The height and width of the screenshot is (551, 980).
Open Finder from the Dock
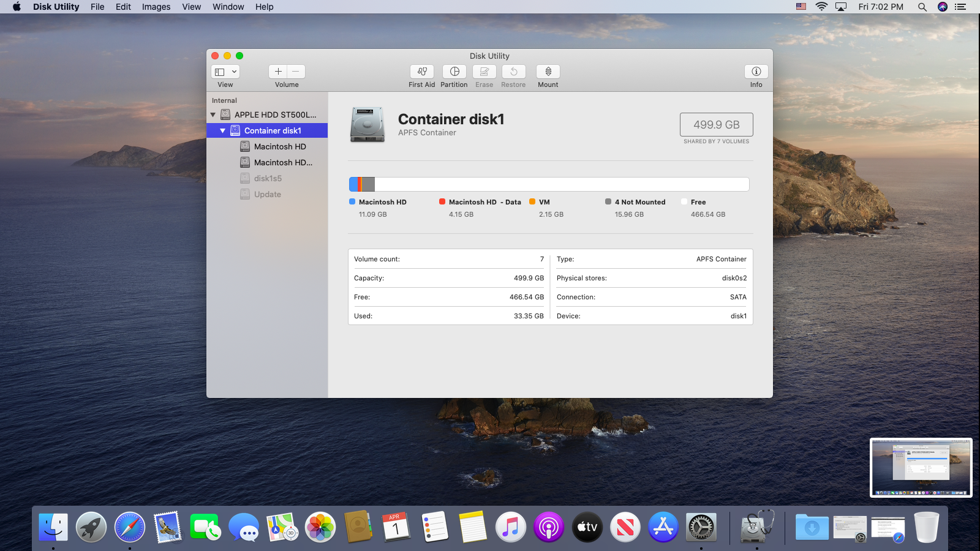(53, 527)
